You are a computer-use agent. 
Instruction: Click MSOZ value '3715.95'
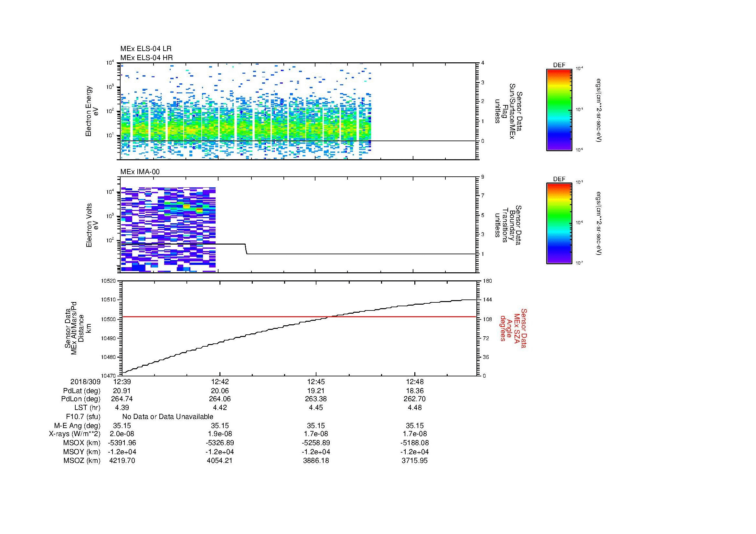pos(415,461)
